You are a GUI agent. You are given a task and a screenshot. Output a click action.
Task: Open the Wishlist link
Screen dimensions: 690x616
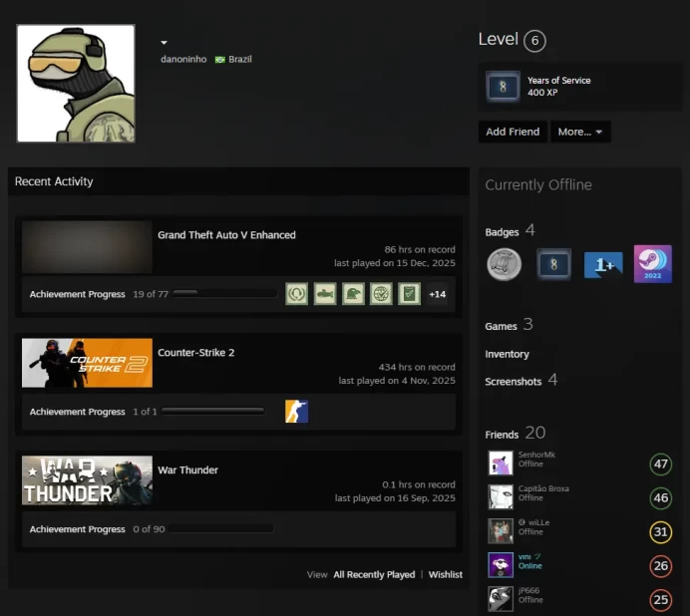coord(446,575)
